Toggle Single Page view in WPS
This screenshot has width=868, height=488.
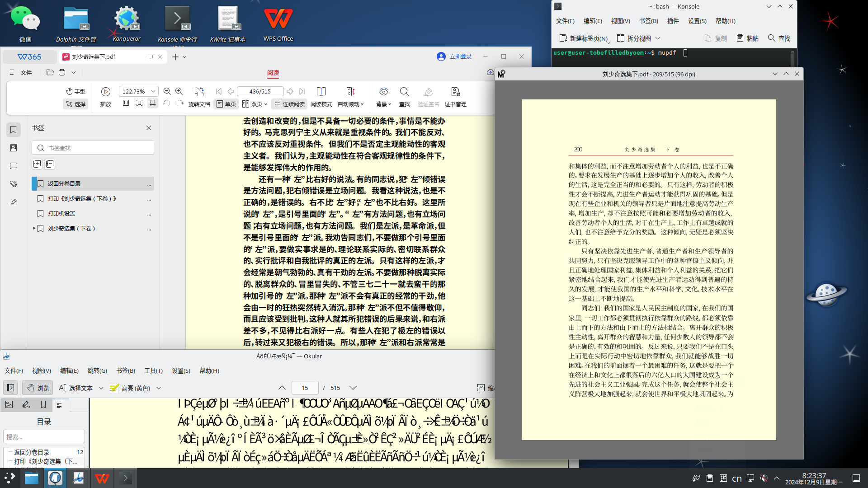(226, 104)
